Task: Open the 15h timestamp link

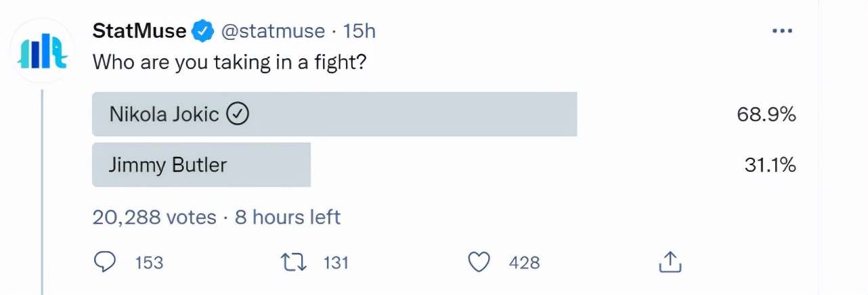Action: (x=360, y=30)
